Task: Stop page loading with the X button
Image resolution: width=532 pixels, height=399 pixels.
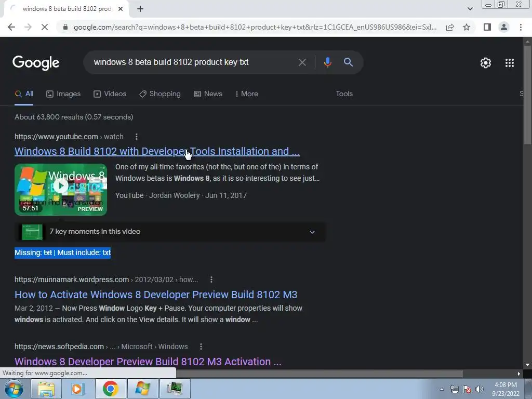Action: coord(45,27)
